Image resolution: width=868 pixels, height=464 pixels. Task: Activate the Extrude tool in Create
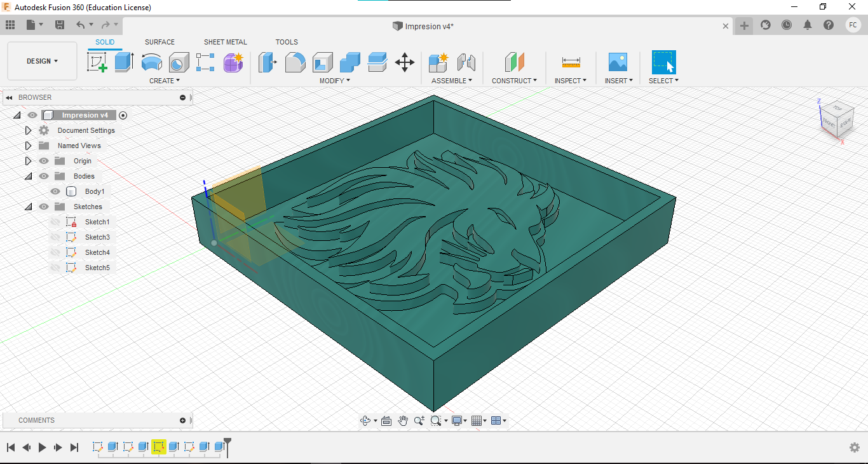pyautogui.click(x=124, y=62)
